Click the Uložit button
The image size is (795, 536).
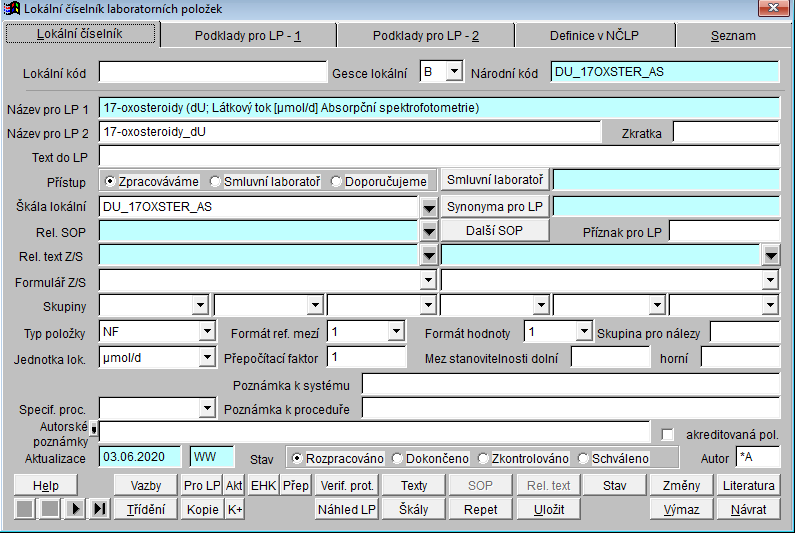pyautogui.click(x=550, y=509)
